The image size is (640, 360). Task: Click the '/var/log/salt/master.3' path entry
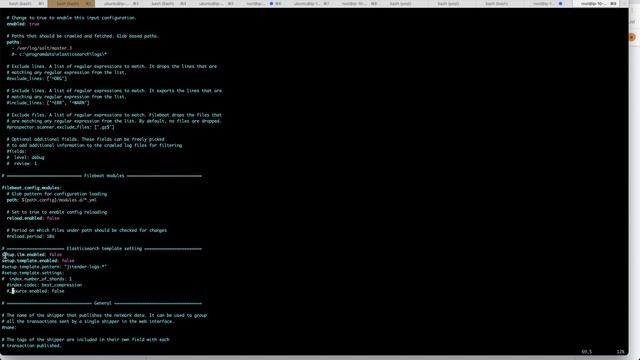point(44,48)
